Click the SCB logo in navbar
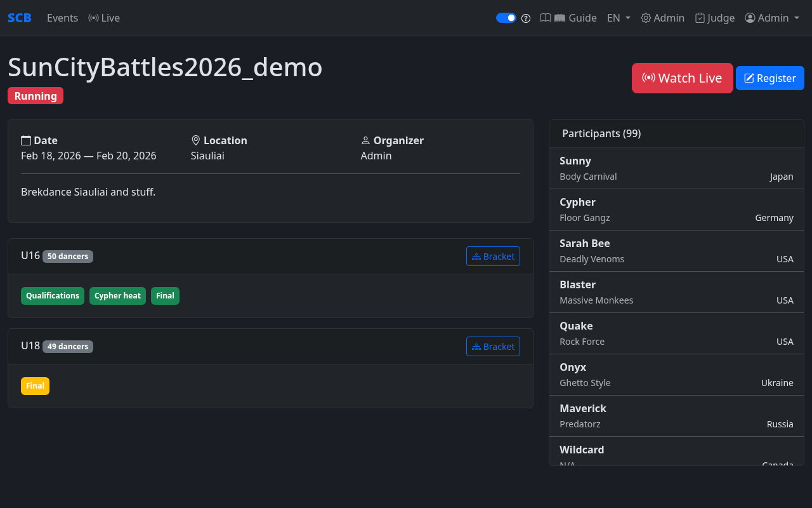Viewport: 812px width, 508px height. (20, 18)
